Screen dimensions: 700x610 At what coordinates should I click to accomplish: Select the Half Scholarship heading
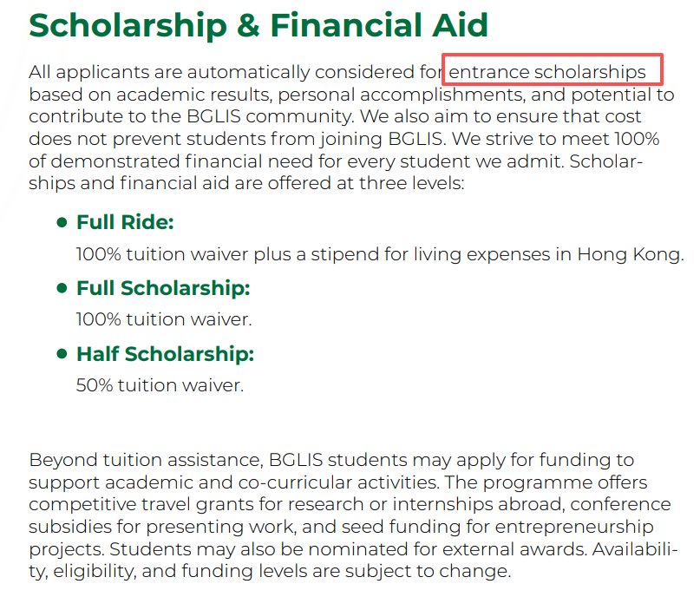[x=165, y=354]
